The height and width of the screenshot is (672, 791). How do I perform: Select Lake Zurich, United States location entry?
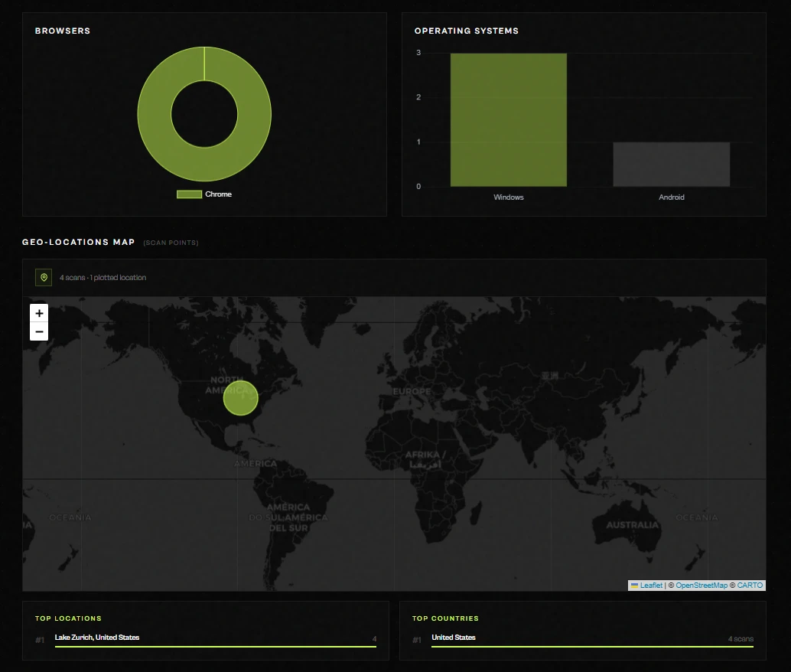(97, 638)
